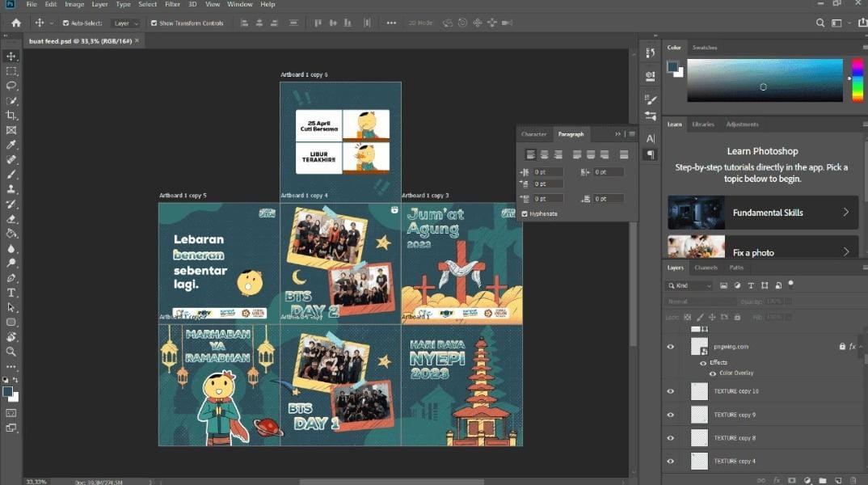868x485 pixels.
Task: Close the buat feed.psd document tab
Action: point(137,40)
